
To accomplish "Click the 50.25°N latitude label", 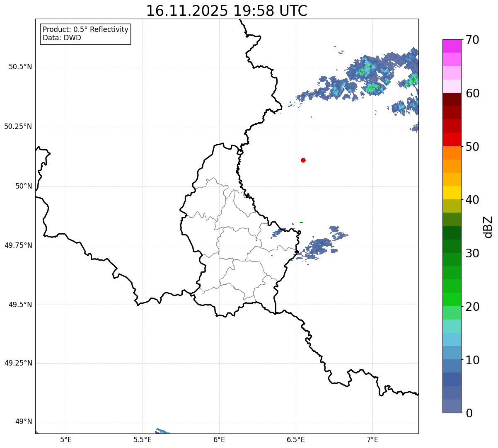I will pyautogui.click(x=18, y=126).
